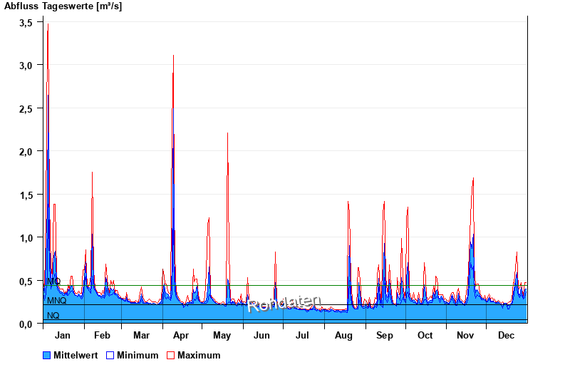Click the 0,0 y-axis tick label

click(x=26, y=324)
